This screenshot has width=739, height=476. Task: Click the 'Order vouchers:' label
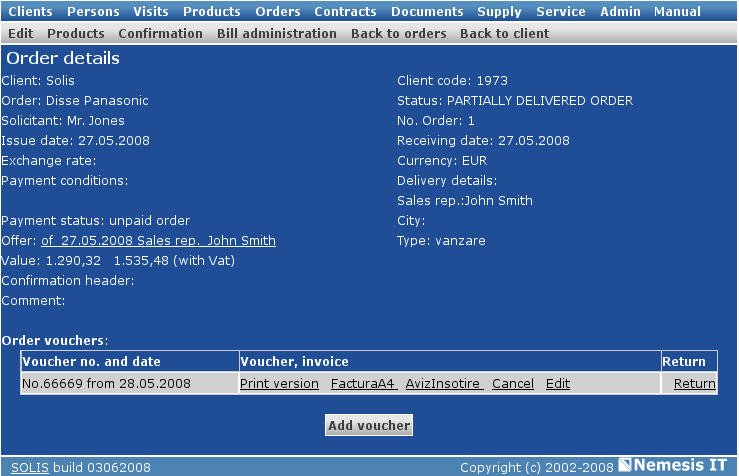55,341
